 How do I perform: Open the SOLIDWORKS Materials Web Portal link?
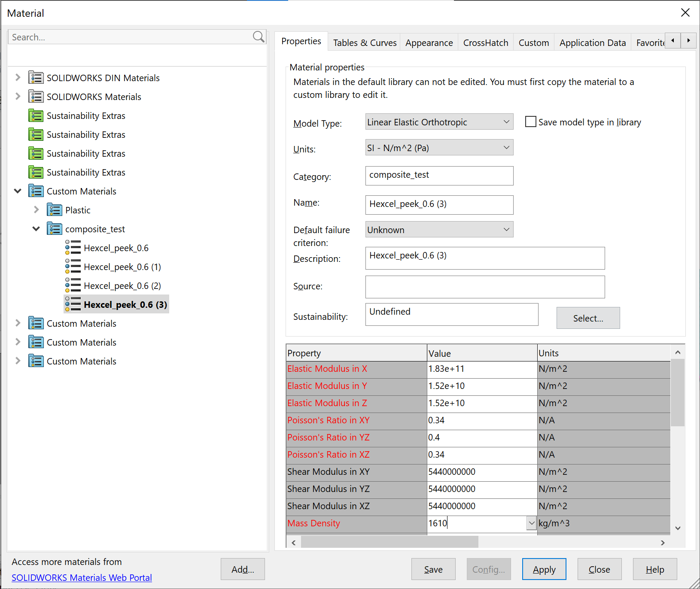[82, 577]
